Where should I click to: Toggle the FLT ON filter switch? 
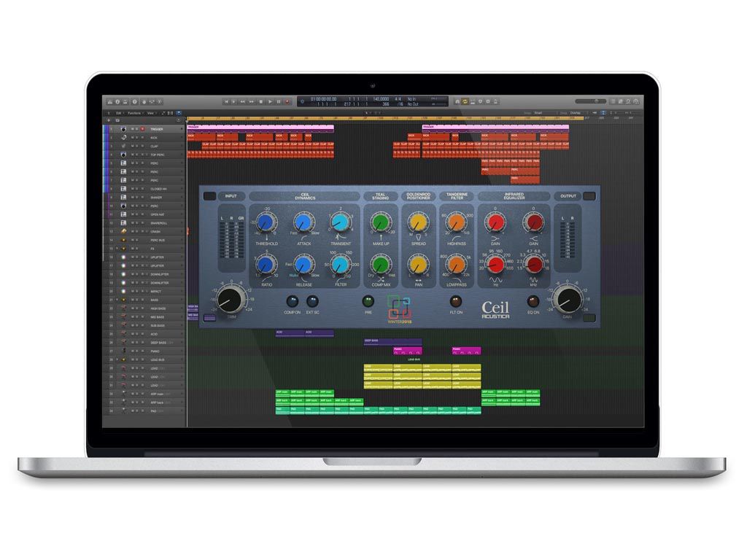(456, 301)
